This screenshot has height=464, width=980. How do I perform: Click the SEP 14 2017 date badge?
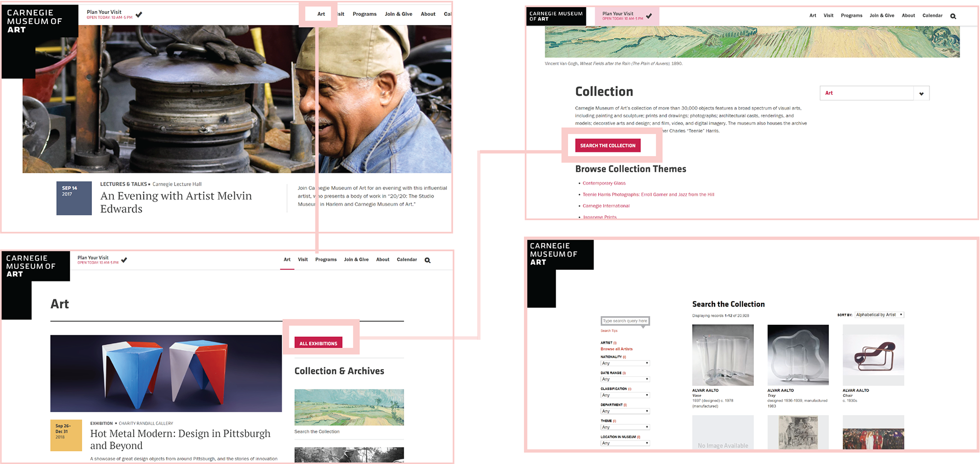[x=74, y=198]
